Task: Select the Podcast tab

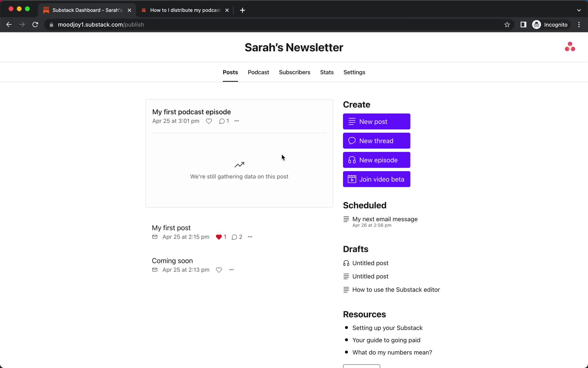Action: [258, 72]
